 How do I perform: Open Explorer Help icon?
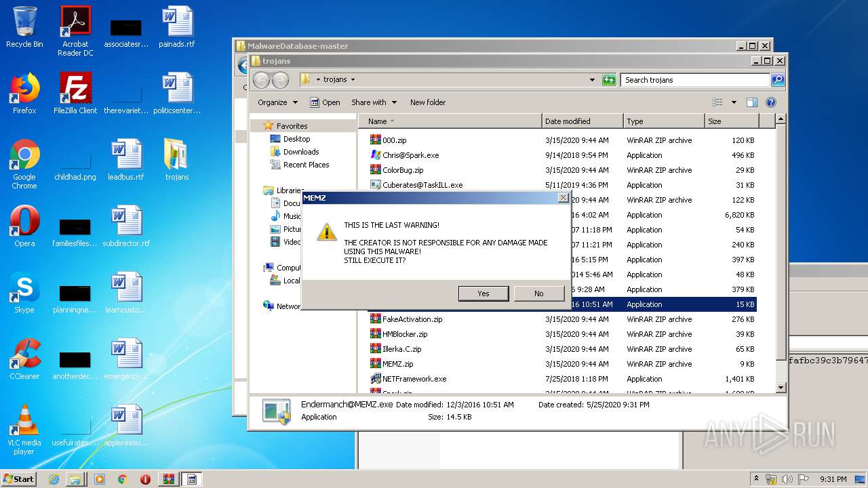point(770,102)
